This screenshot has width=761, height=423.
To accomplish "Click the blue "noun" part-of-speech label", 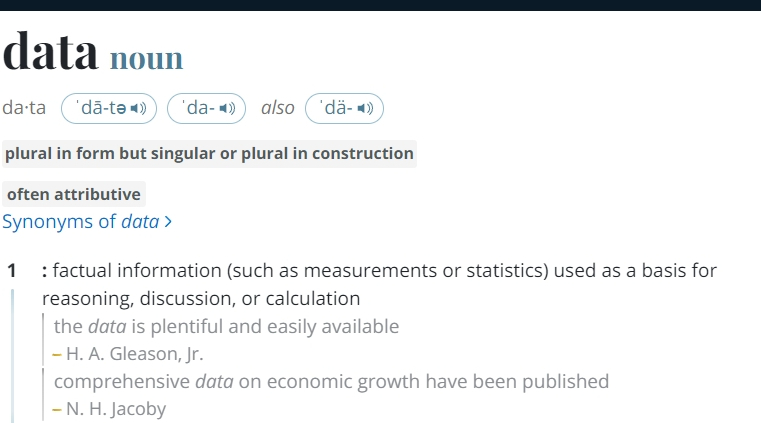I will [147, 59].
